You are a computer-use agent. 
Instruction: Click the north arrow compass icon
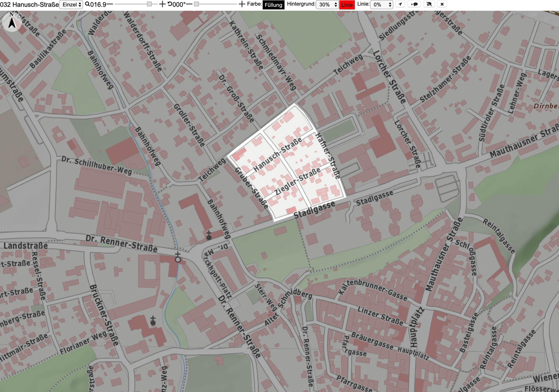coord(12,22)
